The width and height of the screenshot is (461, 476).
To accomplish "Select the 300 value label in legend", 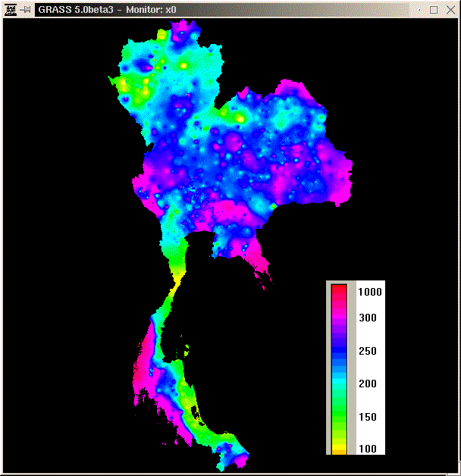I will [x=367, y=318].
